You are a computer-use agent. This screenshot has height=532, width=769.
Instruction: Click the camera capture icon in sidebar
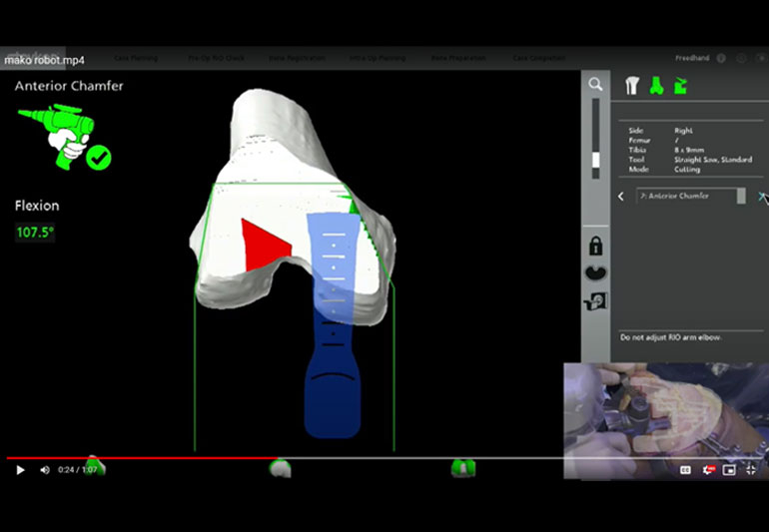point(596,301)
